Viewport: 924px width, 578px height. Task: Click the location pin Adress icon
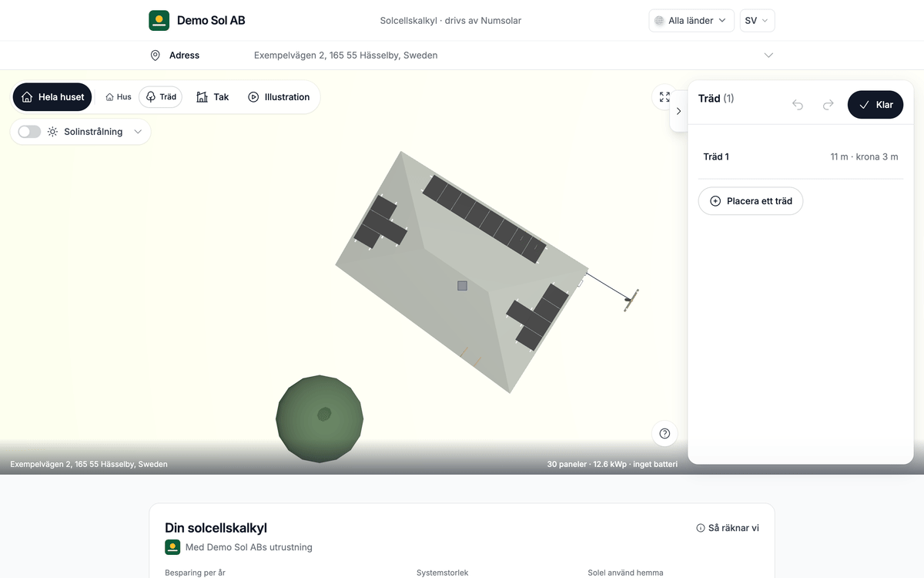[x=156, y=55]
